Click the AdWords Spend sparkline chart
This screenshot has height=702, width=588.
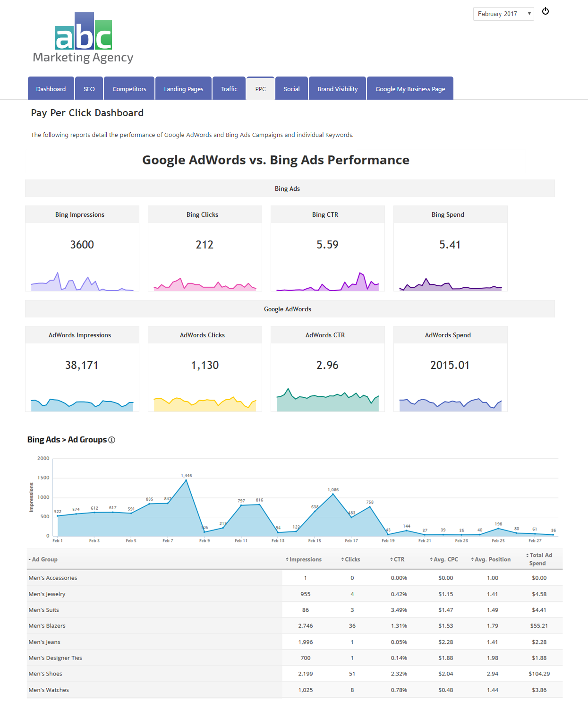coord(450,404)
